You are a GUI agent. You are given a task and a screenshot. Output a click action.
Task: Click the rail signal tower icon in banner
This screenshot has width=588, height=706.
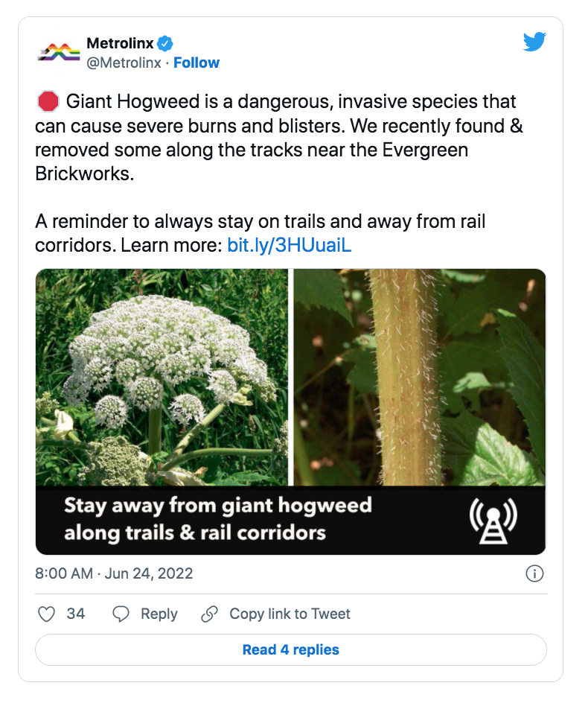493,521
